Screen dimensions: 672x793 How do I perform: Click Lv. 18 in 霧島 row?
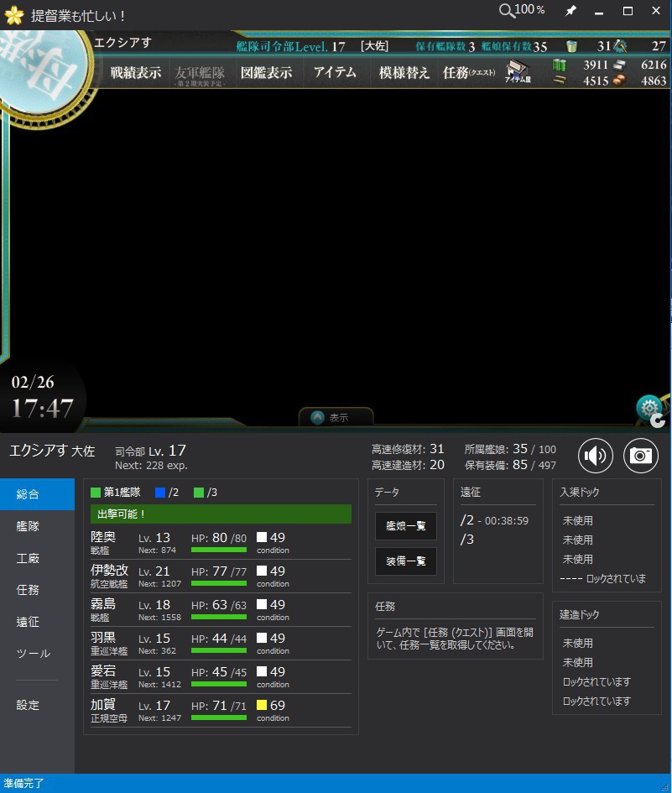[x=154, y=605]
